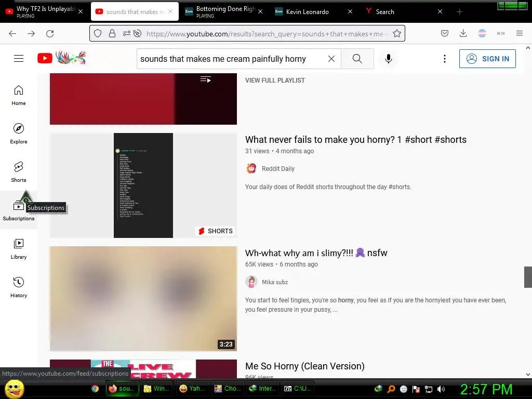
Task: Switch to Firefox taskbar button
Action: coord(122,389)
